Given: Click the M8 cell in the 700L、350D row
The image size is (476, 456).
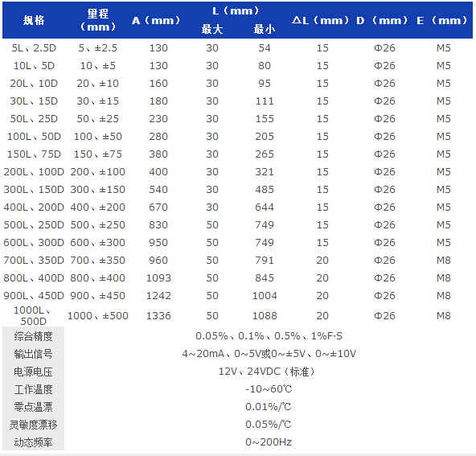Looking at the screenshot, I should coord(444,261).
